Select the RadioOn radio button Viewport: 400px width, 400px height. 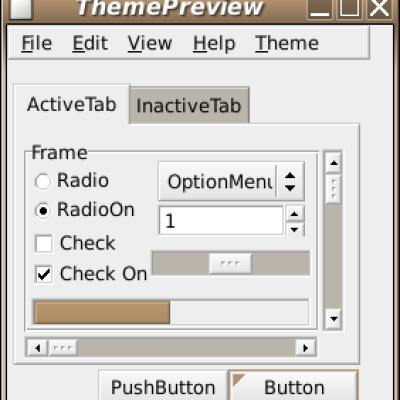tap(85, 210)
